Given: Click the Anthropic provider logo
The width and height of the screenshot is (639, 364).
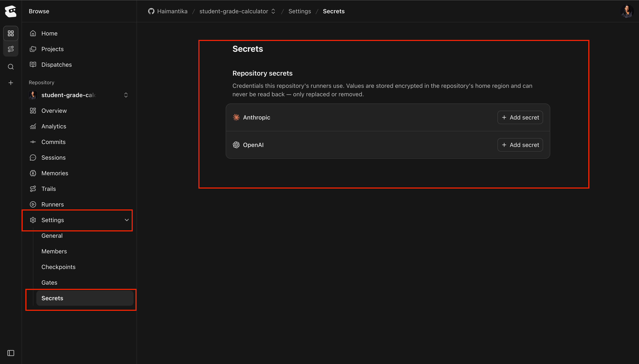Looking at the screenshot, I should click(x=236, y=117).
